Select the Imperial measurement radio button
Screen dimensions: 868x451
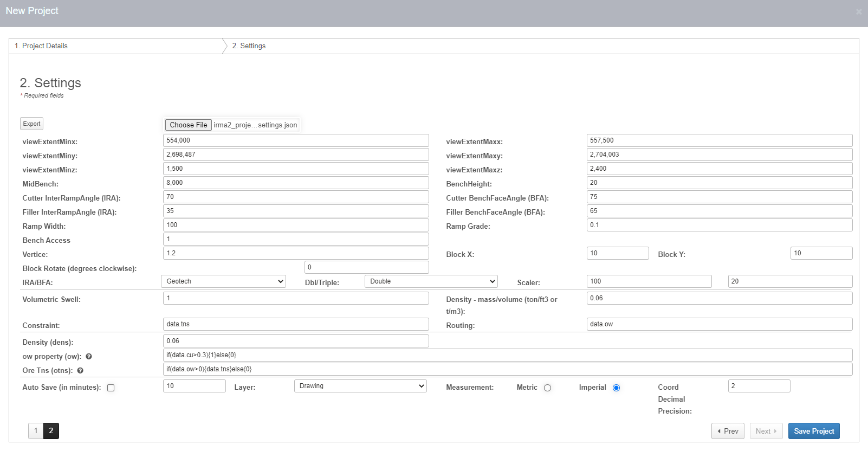(x=616, y=388)
